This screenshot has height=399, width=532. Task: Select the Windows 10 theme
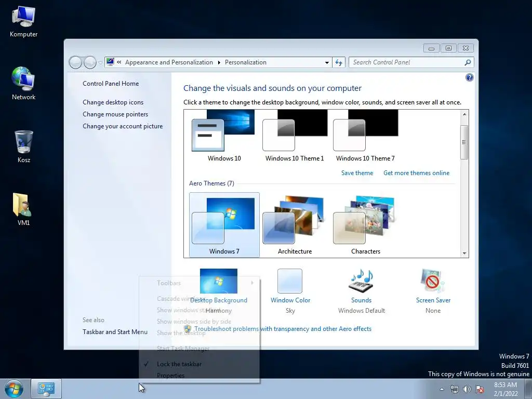click(x=224, y=137)
